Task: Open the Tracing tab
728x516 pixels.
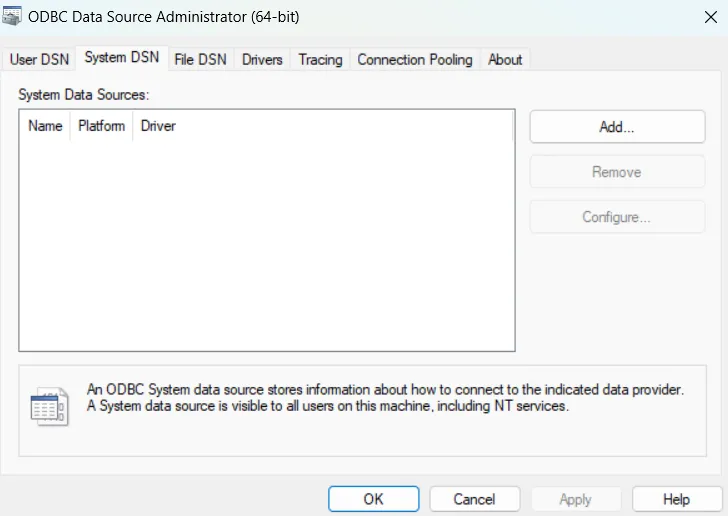Action: tap(320, 59)
